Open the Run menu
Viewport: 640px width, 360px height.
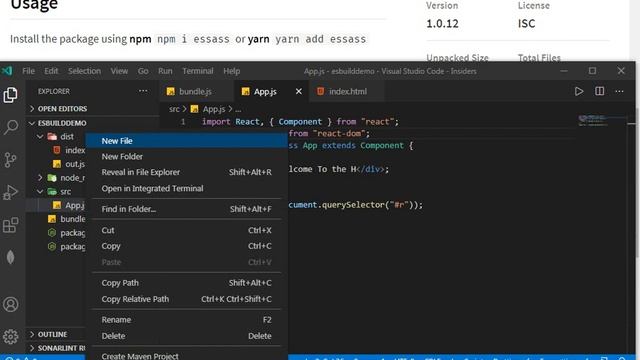[165, 71]
